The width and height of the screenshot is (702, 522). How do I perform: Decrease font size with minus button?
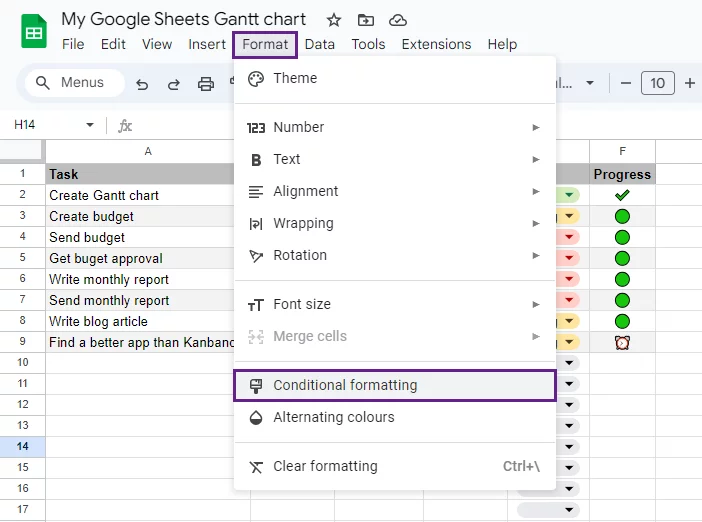point(626,83)
